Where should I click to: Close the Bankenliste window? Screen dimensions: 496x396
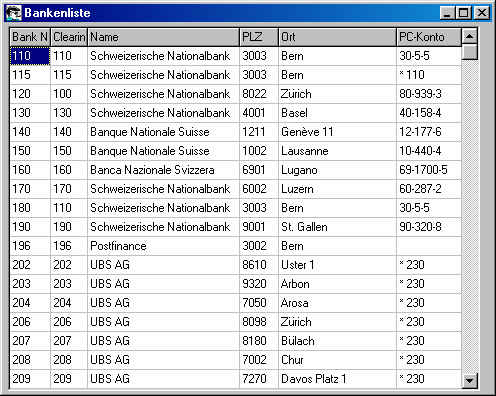tap(482, 13)
